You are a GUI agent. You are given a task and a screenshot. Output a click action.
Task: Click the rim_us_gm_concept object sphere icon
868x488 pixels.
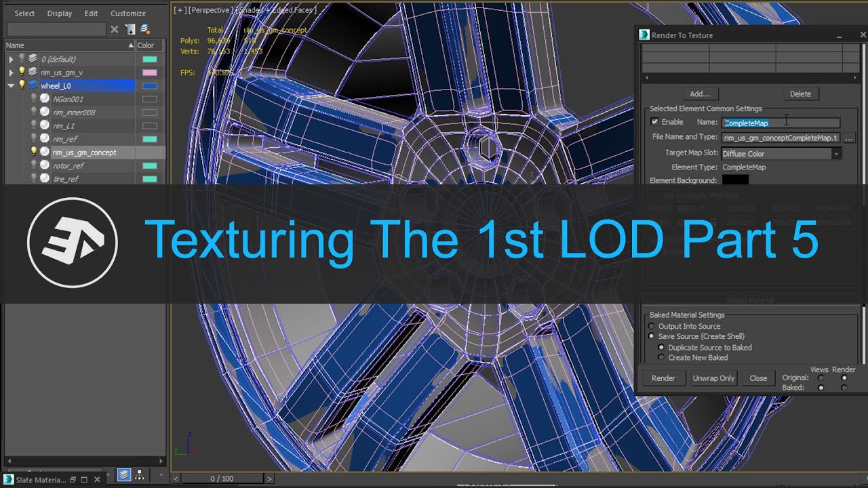45,152
